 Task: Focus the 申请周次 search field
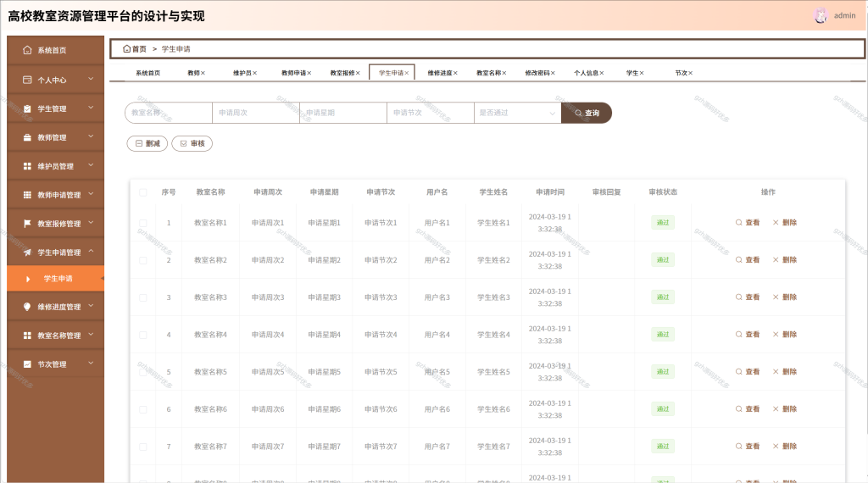pos(256,113)
